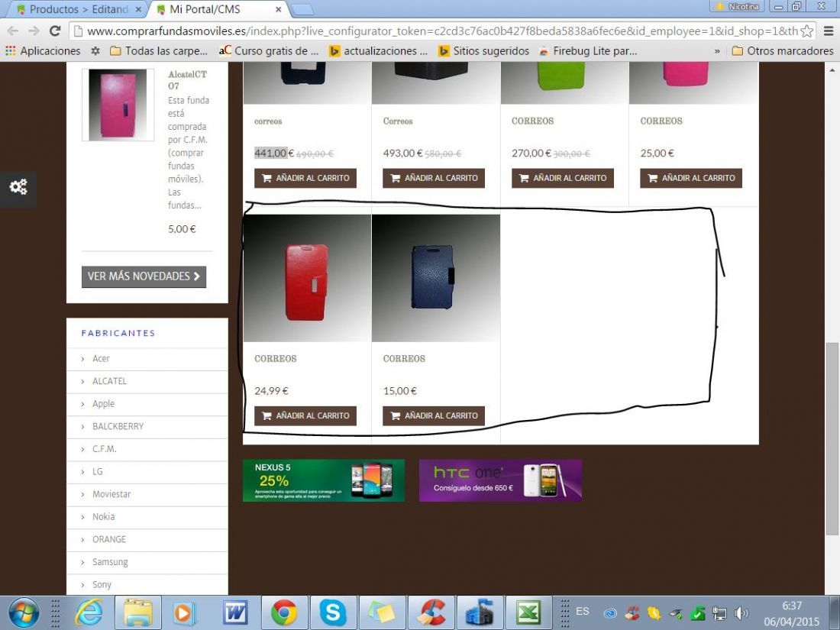The image size is (840, 630).
Task: Open the Sitios sugeridos bookmark
Action: (x=483, y=51)
